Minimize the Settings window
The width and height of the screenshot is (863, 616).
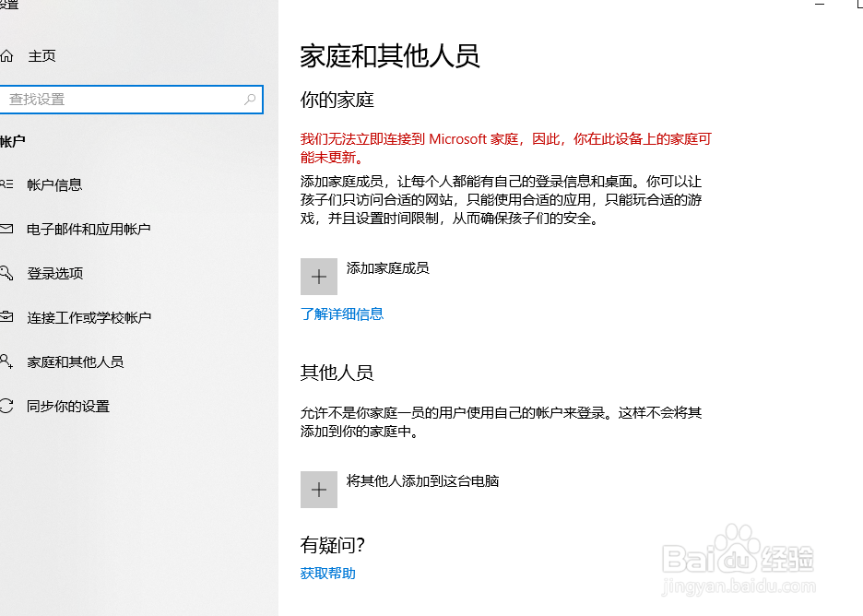pyautogui.click(x=820, y=4)
